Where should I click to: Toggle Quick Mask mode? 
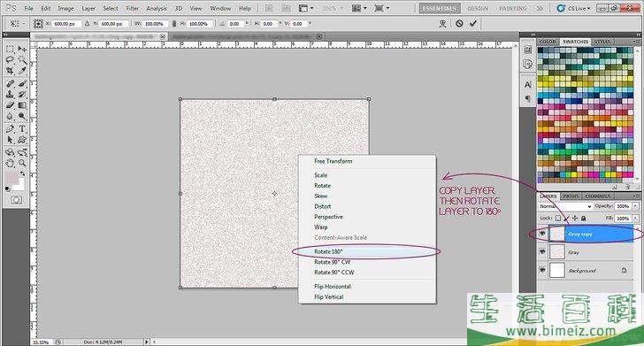pyautogui.click(x=17, y=200)
